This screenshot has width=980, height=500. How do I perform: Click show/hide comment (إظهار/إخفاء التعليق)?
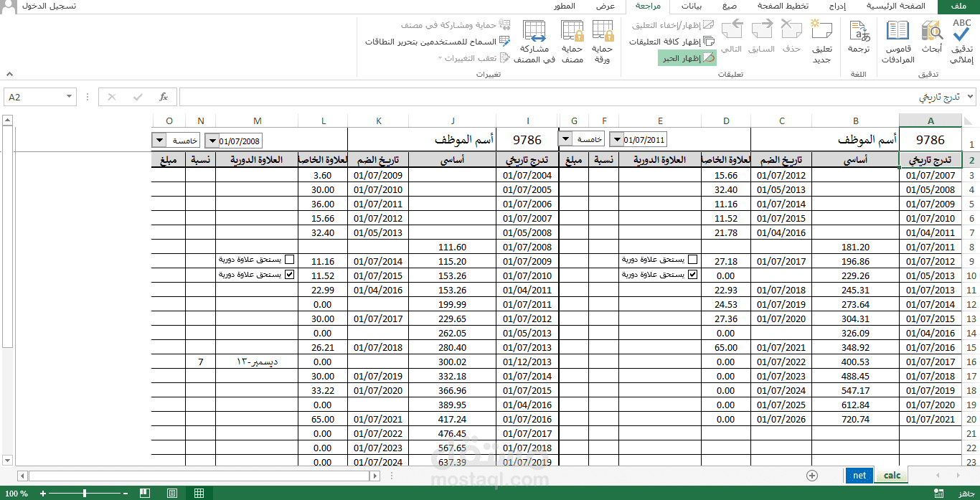click(673, 25)
